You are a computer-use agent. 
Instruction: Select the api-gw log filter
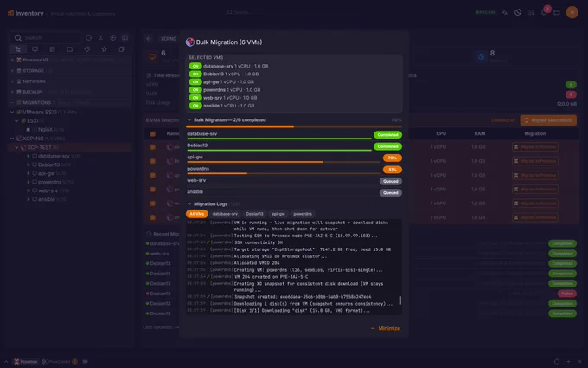coord(278,214)
